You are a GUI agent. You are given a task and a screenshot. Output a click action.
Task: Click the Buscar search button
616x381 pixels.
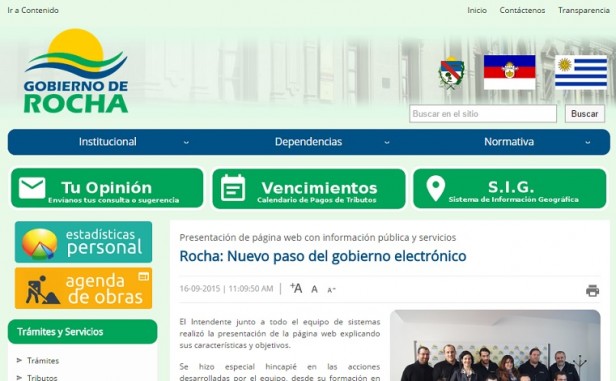coord(585,114)
